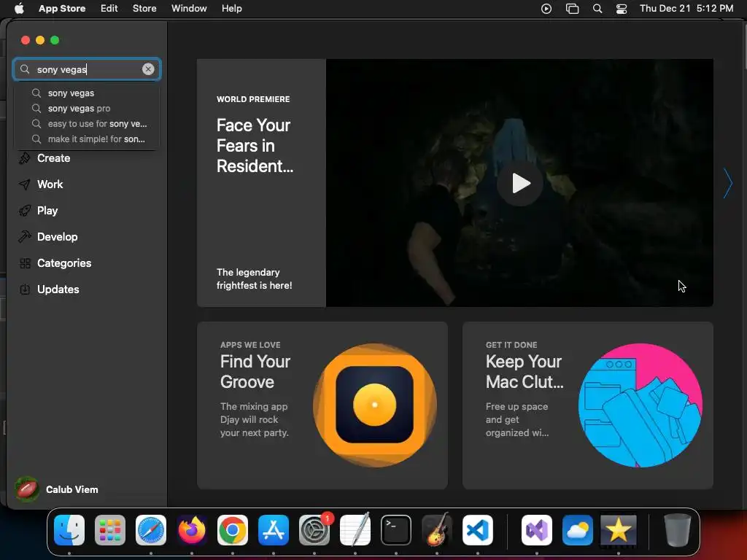The width and height of the screenshot is (747, 560).
Task: Click the Work paper plane icon
Action: click(25, 184)
